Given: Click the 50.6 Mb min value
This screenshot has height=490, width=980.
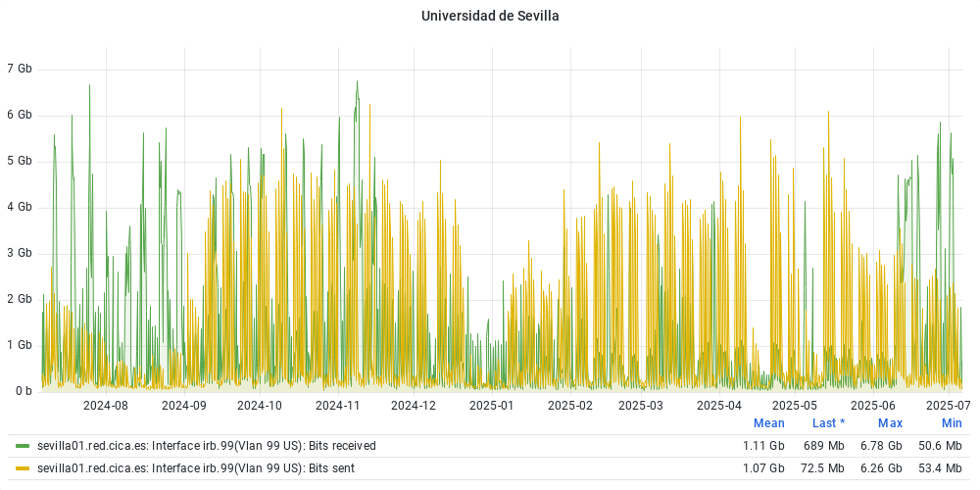Looking at the screenshot, I should click(940, 446).
